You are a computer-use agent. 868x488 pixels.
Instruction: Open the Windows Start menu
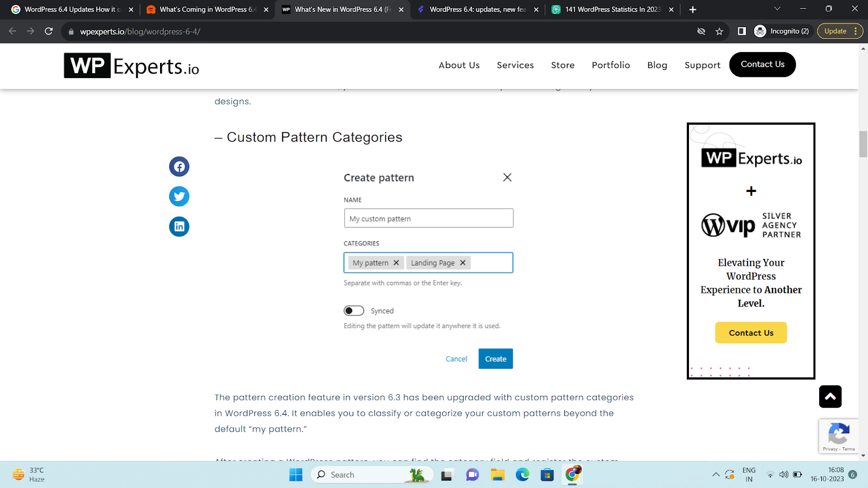[296, 475]
